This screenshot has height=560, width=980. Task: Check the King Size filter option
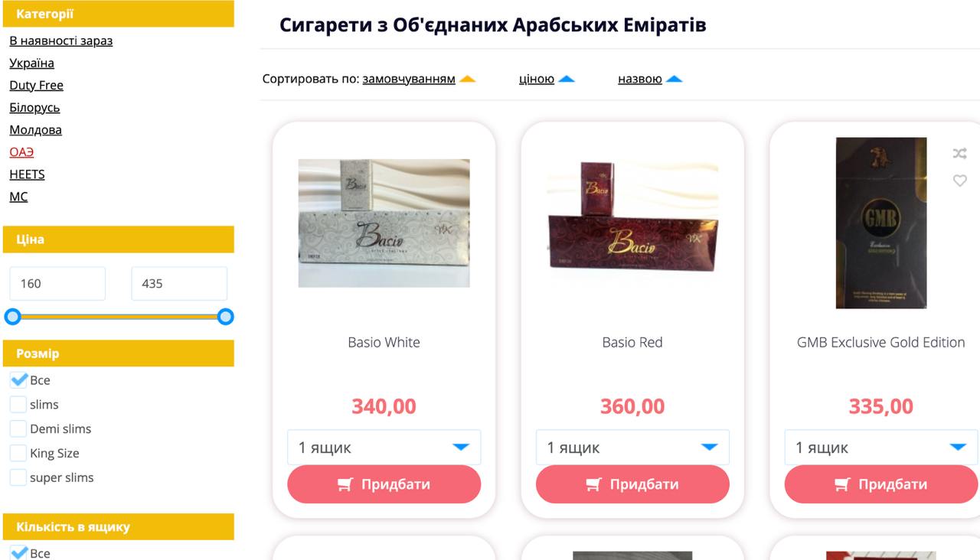(x=18, y=454)
